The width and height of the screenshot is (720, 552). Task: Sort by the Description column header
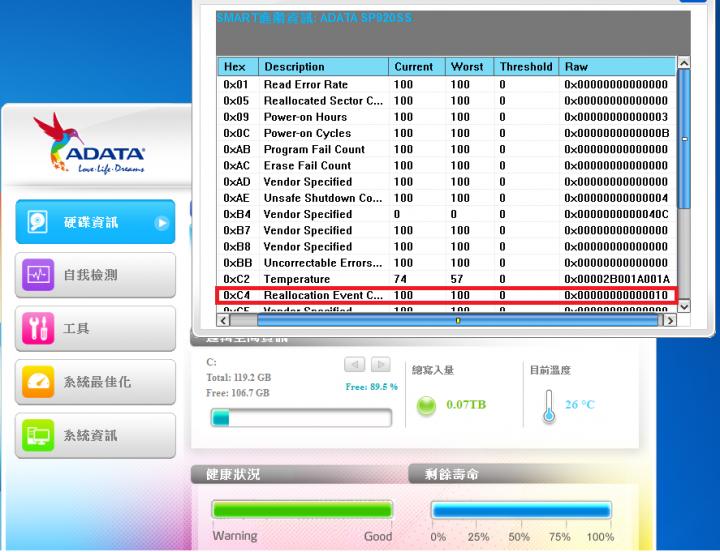coord(324,67)
